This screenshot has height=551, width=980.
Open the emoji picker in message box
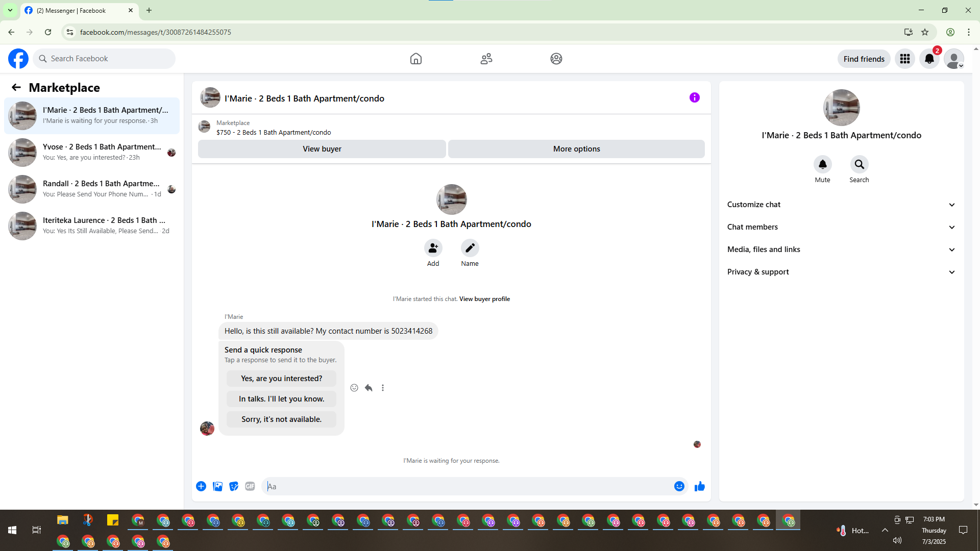point(679,486)
